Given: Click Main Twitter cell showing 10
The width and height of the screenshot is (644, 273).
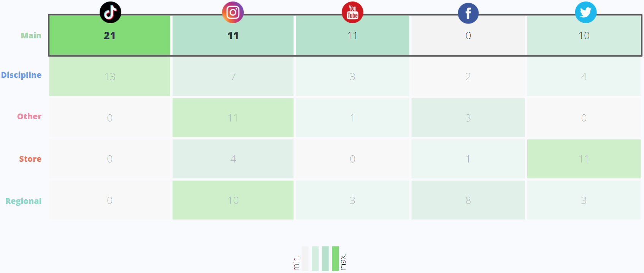Looking at the screenshot, I should [x=584, y=36].
